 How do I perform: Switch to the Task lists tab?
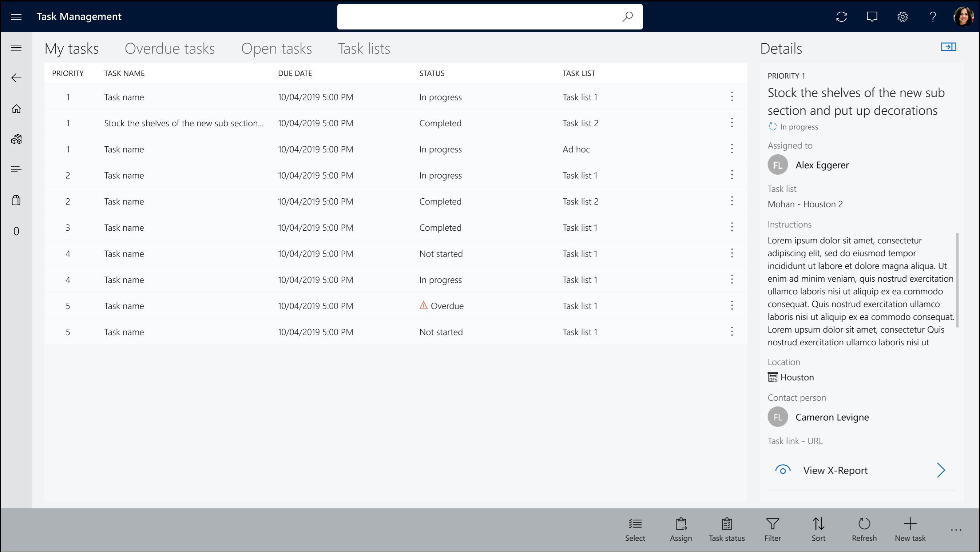(364, 48)
